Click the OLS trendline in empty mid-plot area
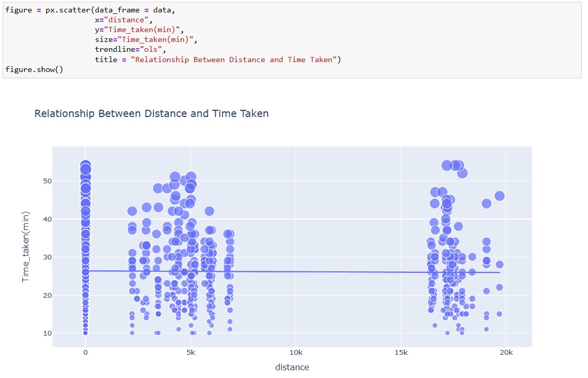The height and width of the screenshot is (378, 588). tap(336, 271)
